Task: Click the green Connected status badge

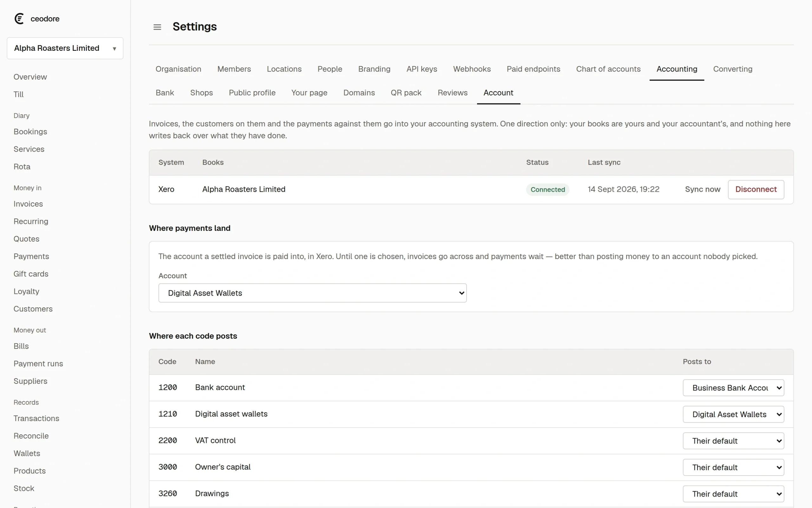Action: (x=547, y=190)
